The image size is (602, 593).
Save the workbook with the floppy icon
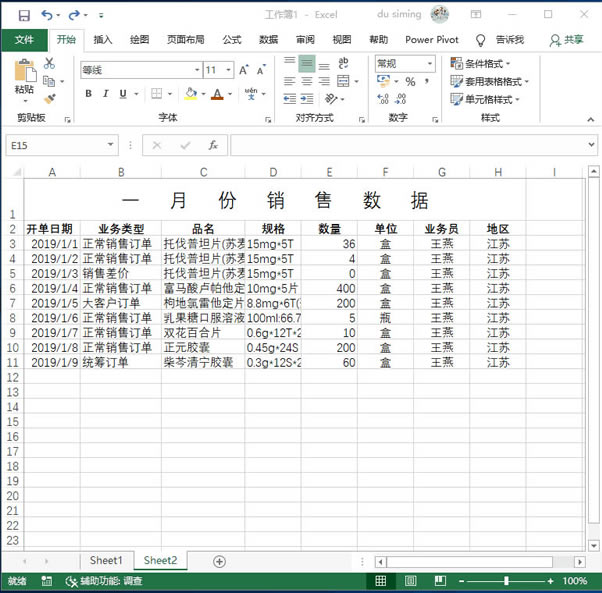click(24, 15)
